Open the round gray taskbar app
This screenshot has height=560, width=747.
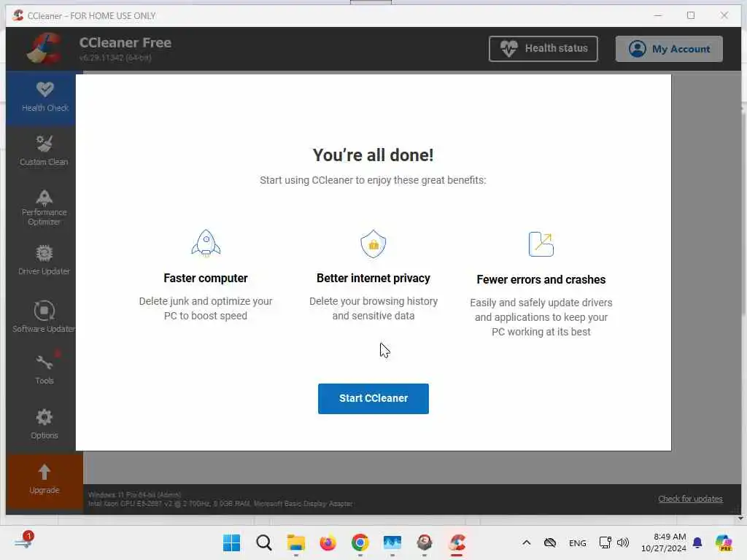click(x=425, y=542)
